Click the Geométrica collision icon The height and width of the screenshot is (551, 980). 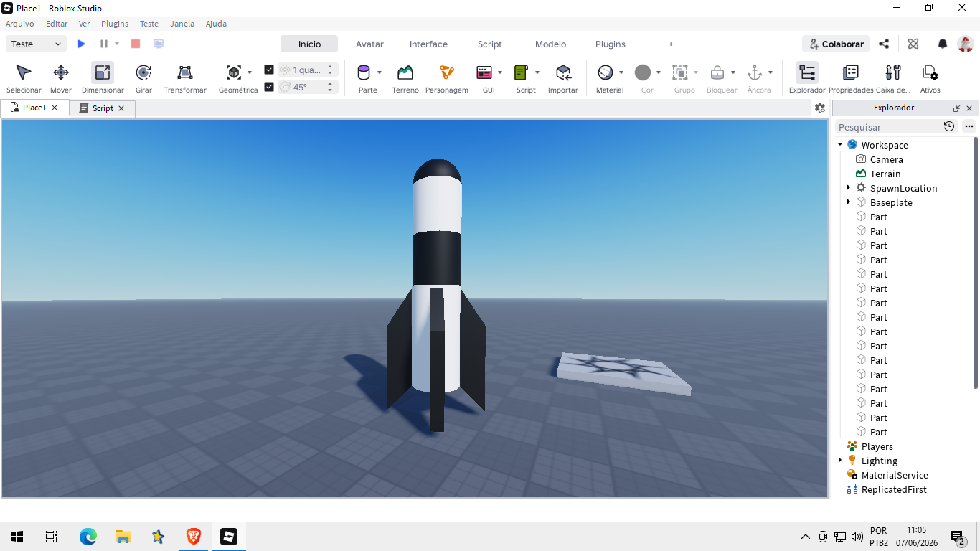point(233,72)
